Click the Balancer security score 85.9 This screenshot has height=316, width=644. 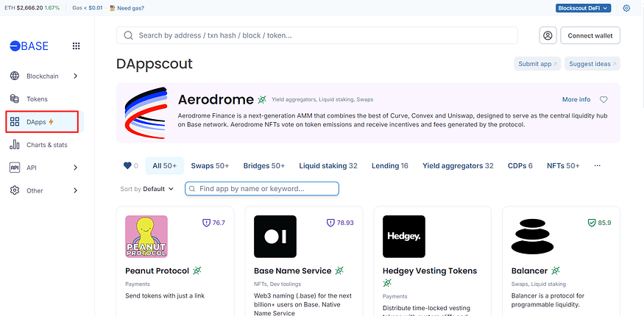[x=600, y=223]
